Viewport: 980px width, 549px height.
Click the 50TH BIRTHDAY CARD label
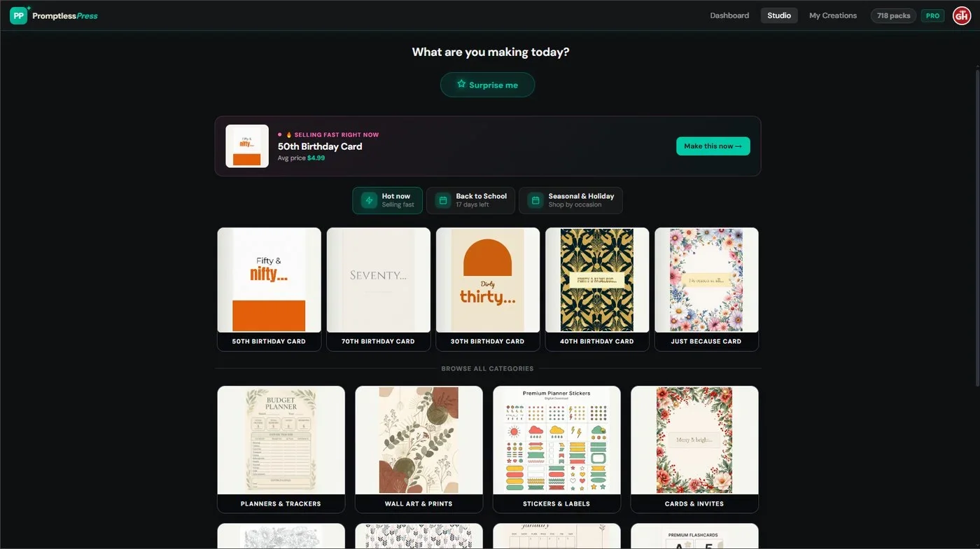tap(269, 342)
